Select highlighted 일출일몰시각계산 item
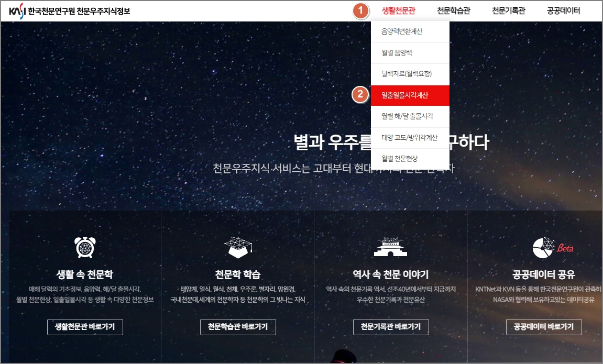 [x=410, y=95]
